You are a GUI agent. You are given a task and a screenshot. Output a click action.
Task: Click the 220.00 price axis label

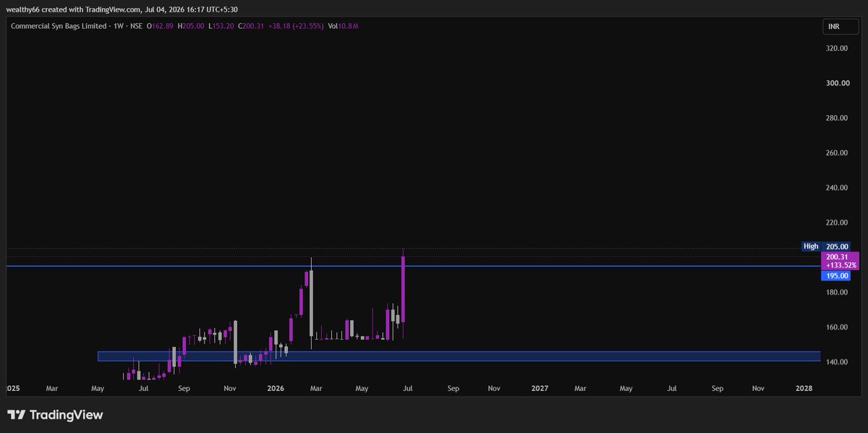(x=838, y=222)
